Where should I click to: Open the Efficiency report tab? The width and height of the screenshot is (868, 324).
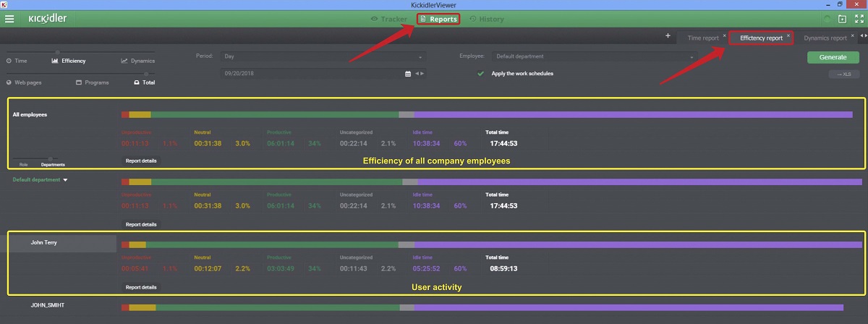761,38
